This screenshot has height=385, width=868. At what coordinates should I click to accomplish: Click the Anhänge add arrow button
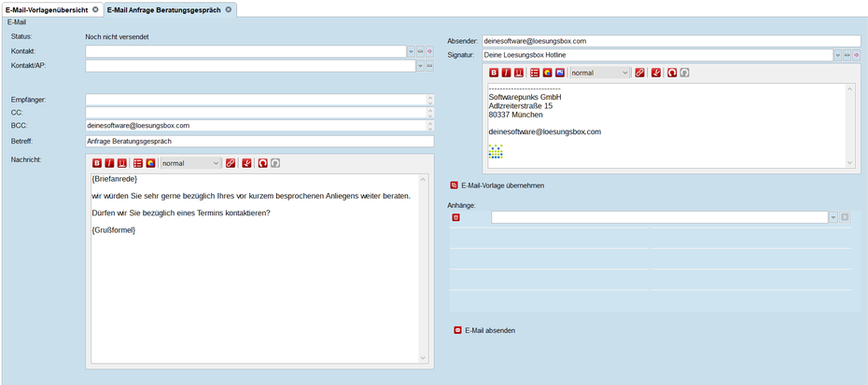click(845, 217)
